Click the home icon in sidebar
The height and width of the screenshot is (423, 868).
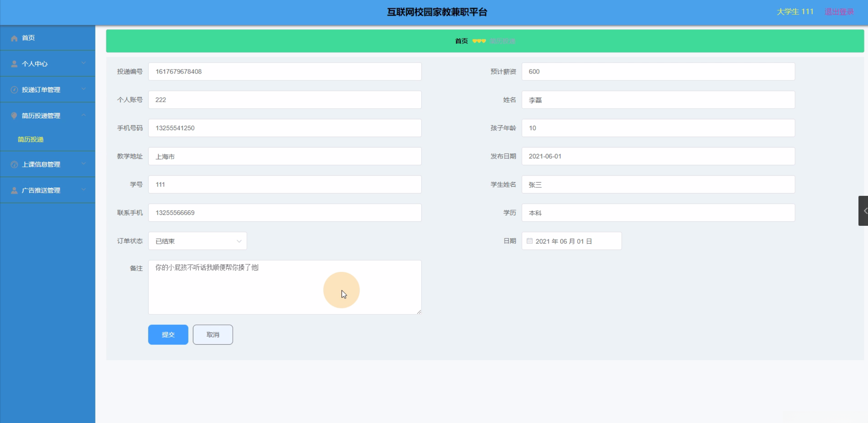14,38
